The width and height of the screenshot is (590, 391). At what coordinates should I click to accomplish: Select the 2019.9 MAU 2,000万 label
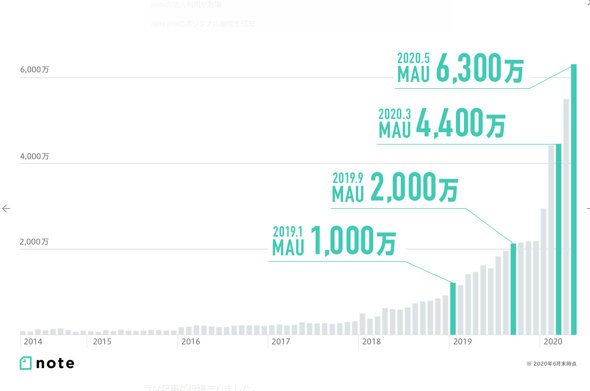tap(395, 187)
